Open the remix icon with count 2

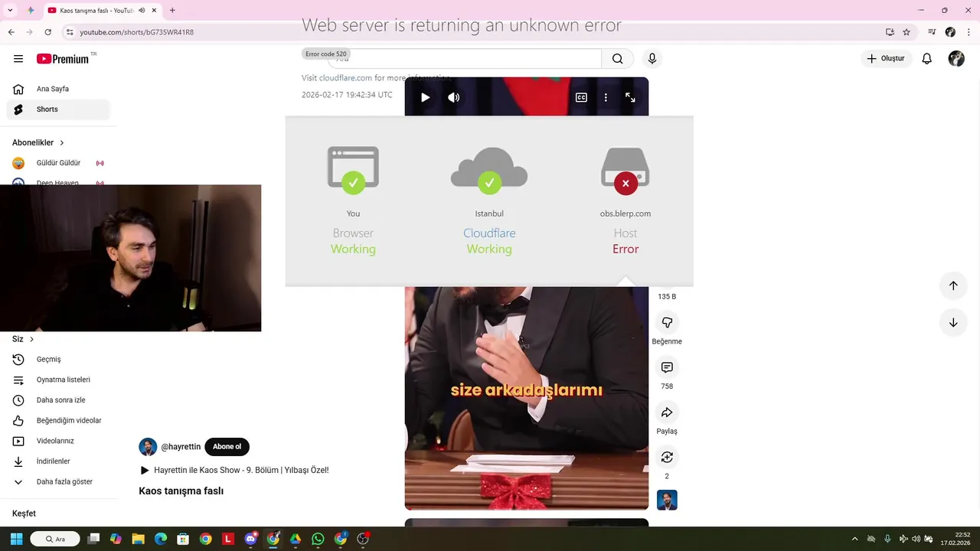[667, 458]
